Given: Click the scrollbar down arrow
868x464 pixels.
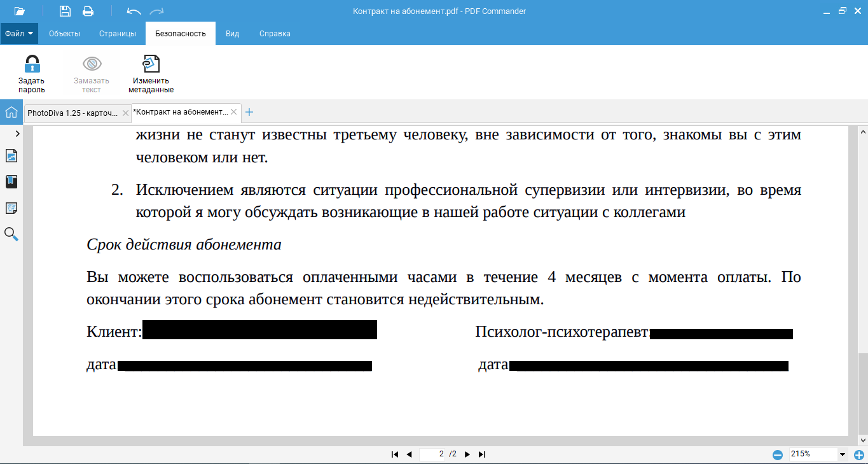Looking at the screenshot, I should pos(862,440).
